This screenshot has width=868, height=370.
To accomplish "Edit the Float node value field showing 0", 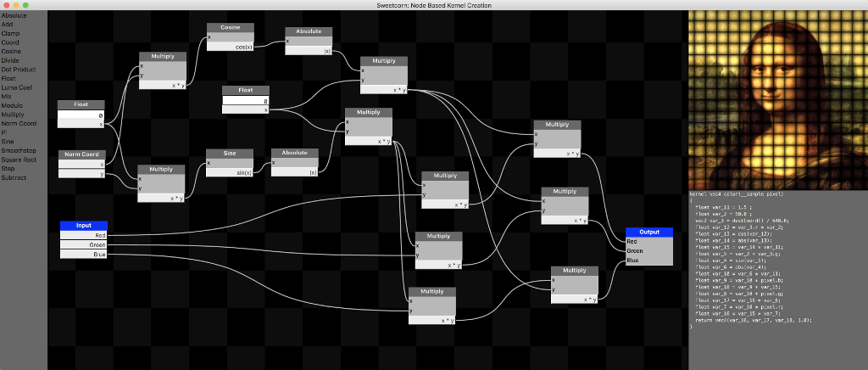I will [81, 115].
